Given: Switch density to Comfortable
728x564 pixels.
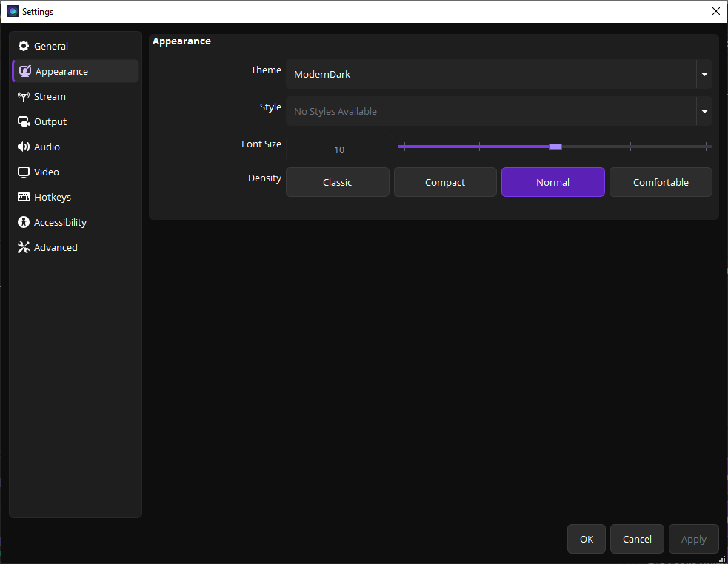Looking at the screenshot, I should (x=661, y=182).
